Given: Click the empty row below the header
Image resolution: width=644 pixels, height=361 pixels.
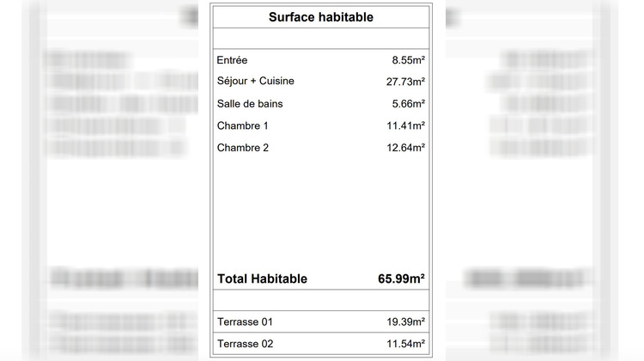Looking at the screenshot, I should pos(320,39).
